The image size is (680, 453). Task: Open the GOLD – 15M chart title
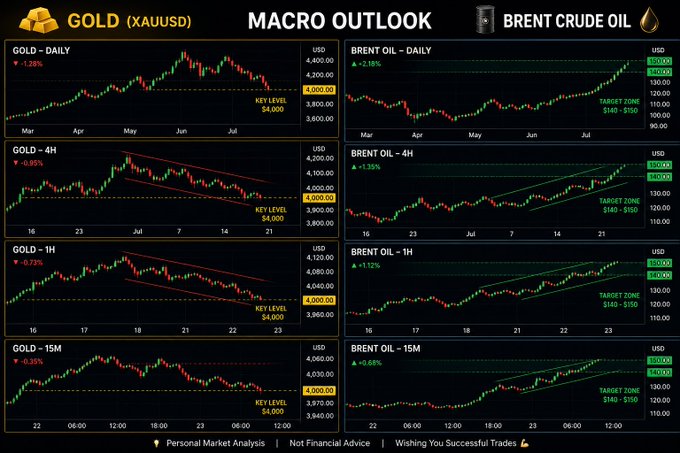click(x=37, y=349)
